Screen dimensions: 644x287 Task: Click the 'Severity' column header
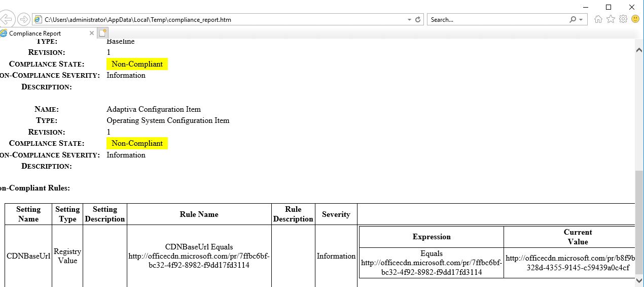[x=336, y=214]
